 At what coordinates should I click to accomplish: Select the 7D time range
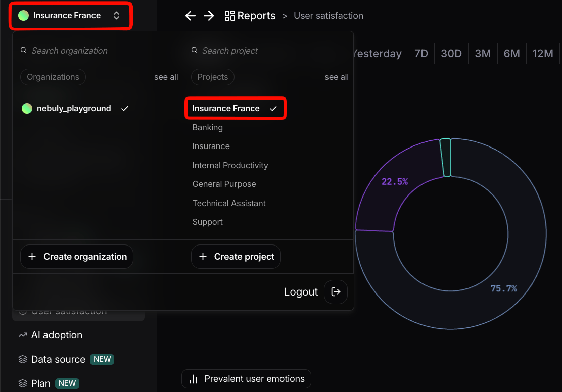421,54
